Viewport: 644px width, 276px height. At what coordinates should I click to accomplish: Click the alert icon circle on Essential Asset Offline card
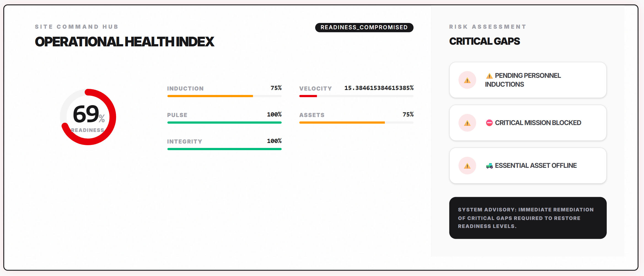point(467,166)
